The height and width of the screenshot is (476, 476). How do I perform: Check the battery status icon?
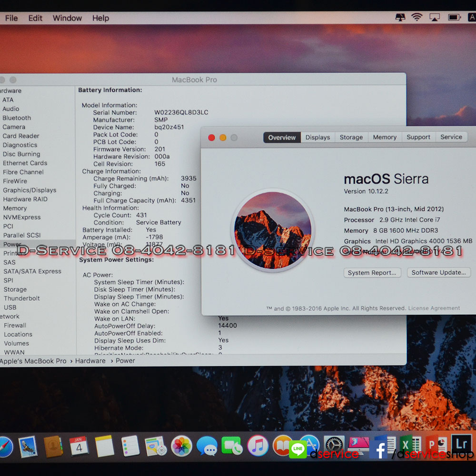454,17
